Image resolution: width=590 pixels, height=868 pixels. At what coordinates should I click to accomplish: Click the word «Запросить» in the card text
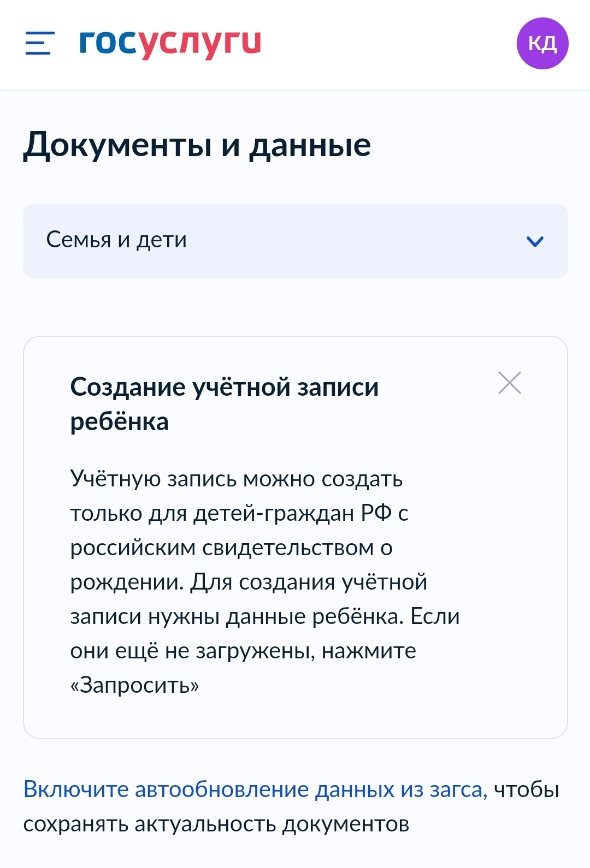coord(134,685)
